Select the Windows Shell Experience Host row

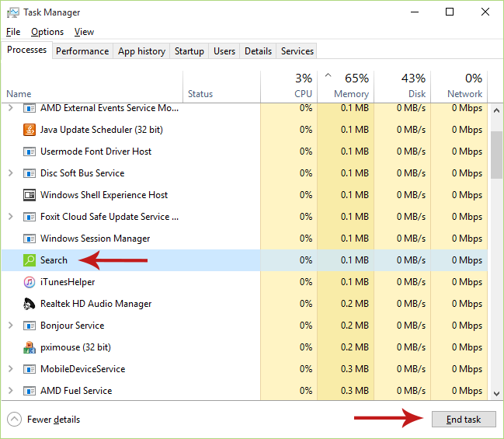[x=245, y=195]
